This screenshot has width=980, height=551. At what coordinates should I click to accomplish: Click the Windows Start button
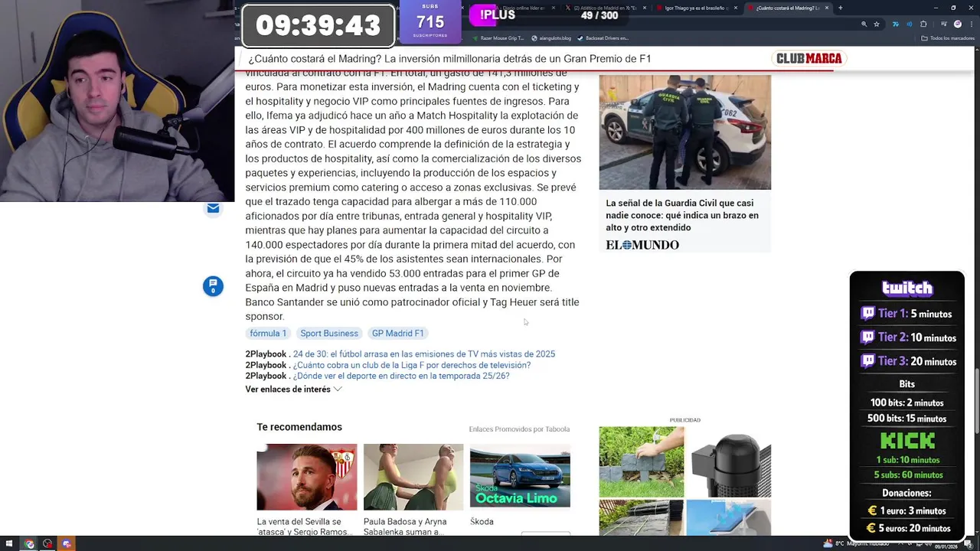(8, 544)
